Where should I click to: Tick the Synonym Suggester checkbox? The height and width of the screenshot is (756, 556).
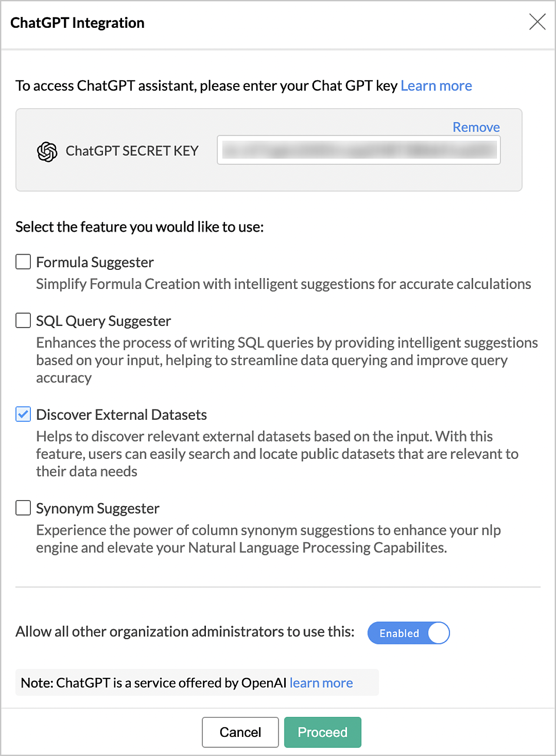(x=23, y=508)
